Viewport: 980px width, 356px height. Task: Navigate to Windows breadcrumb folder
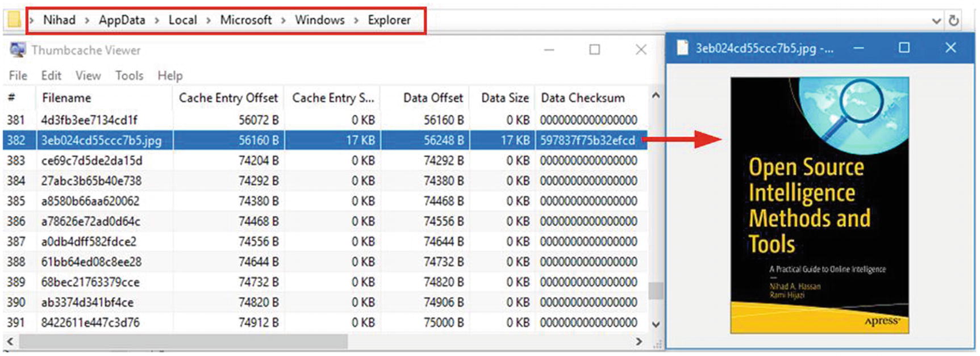(x=320, y=20)
